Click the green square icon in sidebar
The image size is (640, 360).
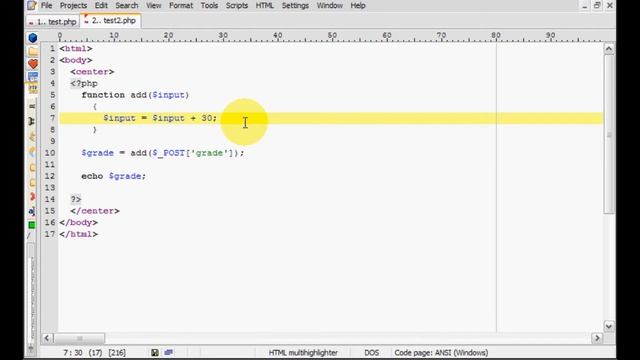coord(32,225)
